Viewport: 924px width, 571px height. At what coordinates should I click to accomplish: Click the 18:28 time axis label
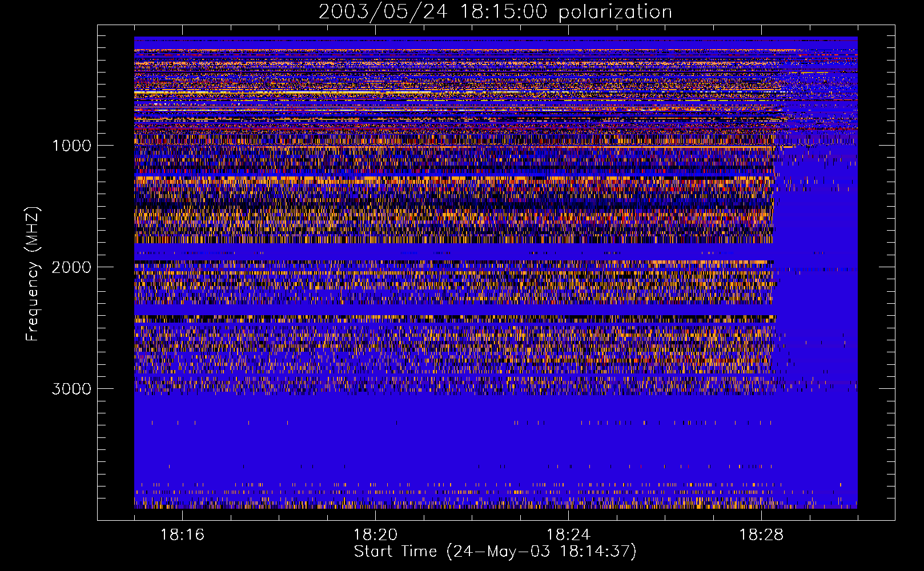coord(761,535)
